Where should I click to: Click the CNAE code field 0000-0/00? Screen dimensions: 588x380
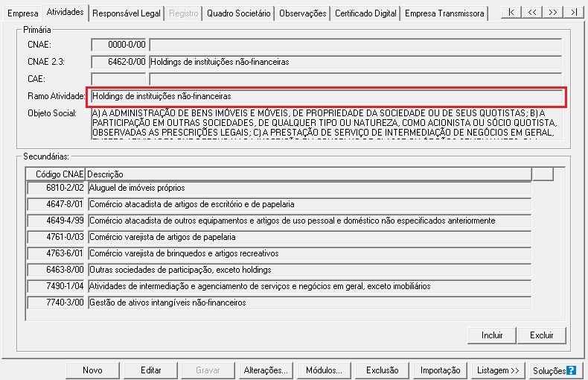click(118, 45)
